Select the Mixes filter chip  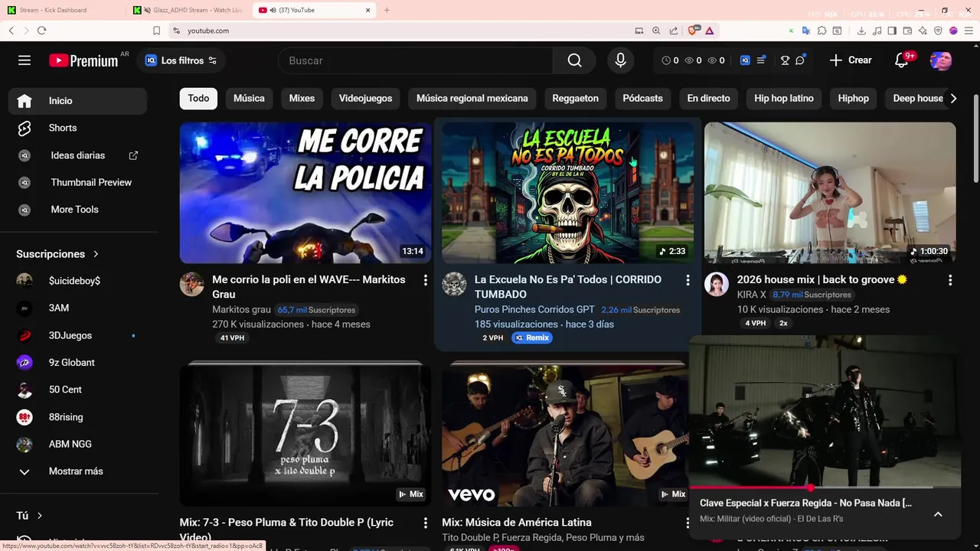pyautogui.click(x=302, y=98)
